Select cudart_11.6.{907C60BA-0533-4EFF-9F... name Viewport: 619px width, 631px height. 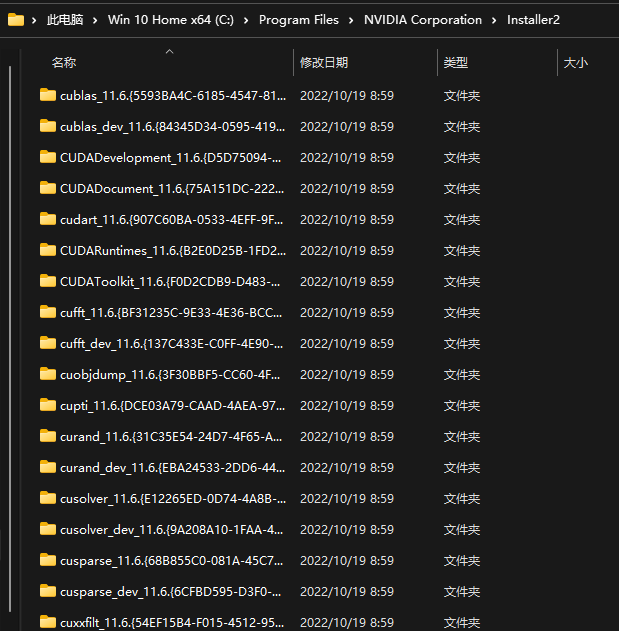pyautogui.click(x=171, y=220)
